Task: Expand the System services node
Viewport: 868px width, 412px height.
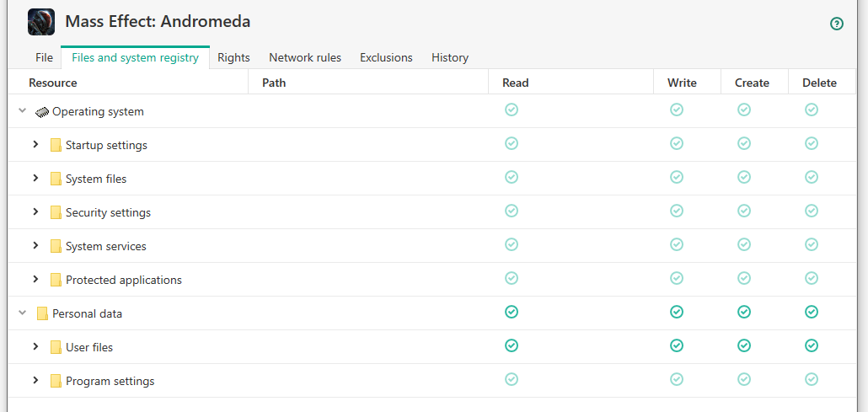Action: pyautogui.click(x=35, y=246)
